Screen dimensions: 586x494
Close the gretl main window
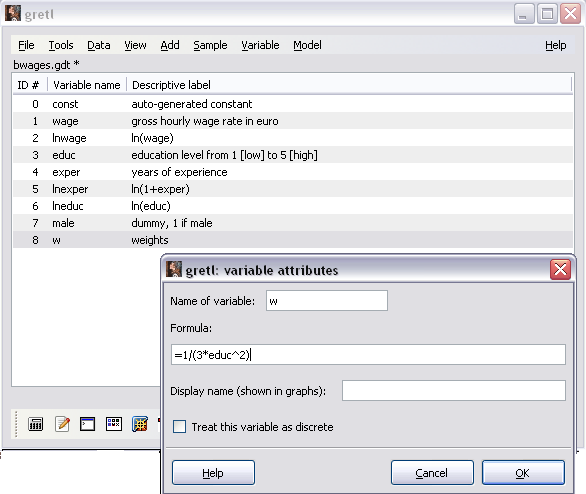pyautogui.click(x=570, y=14)
